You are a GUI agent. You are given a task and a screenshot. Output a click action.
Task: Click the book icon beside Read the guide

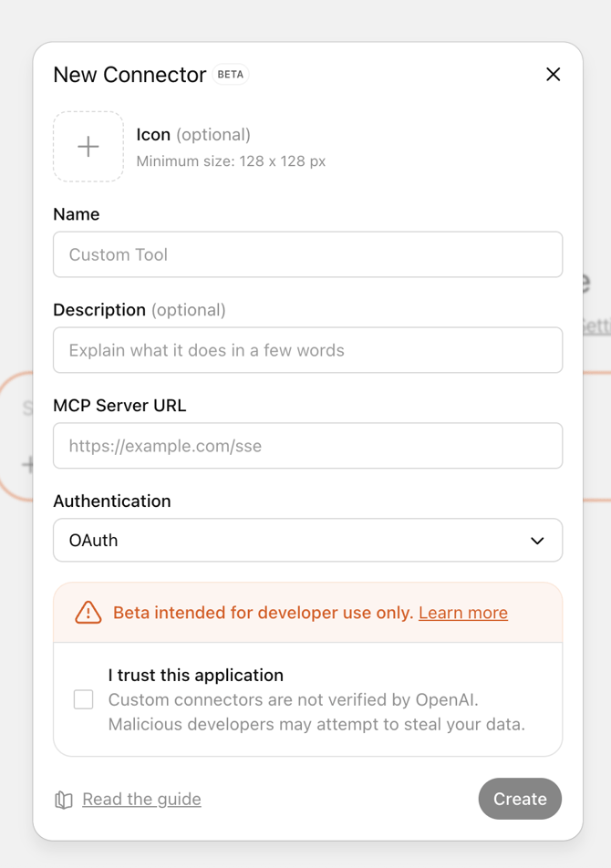64,800
